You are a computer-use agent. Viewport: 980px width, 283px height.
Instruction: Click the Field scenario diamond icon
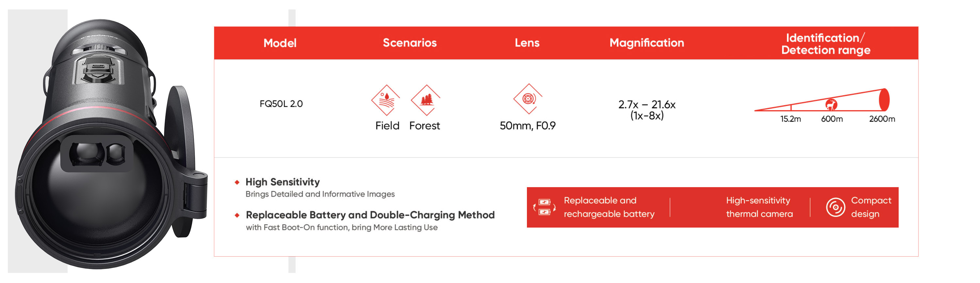click(386, 100)
